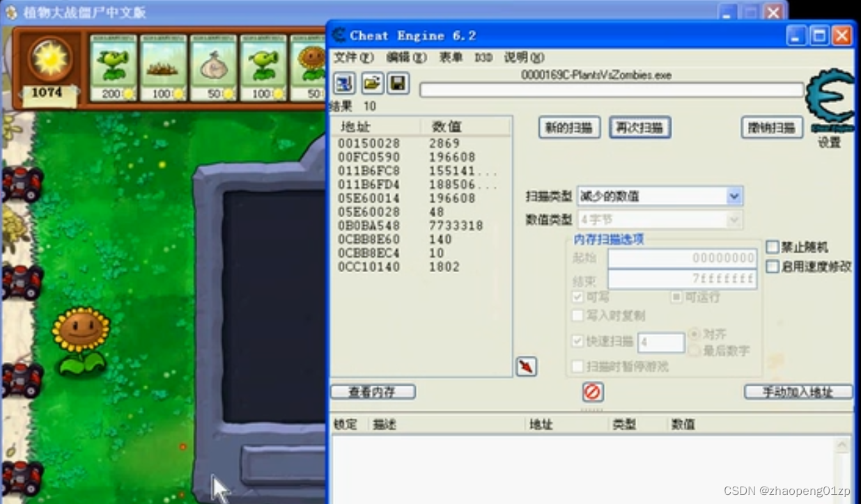Image resolution: width=861 pixels, height=504 pixels.
Task: Click the Cheat Engine title bar icon
Action: 339,36
